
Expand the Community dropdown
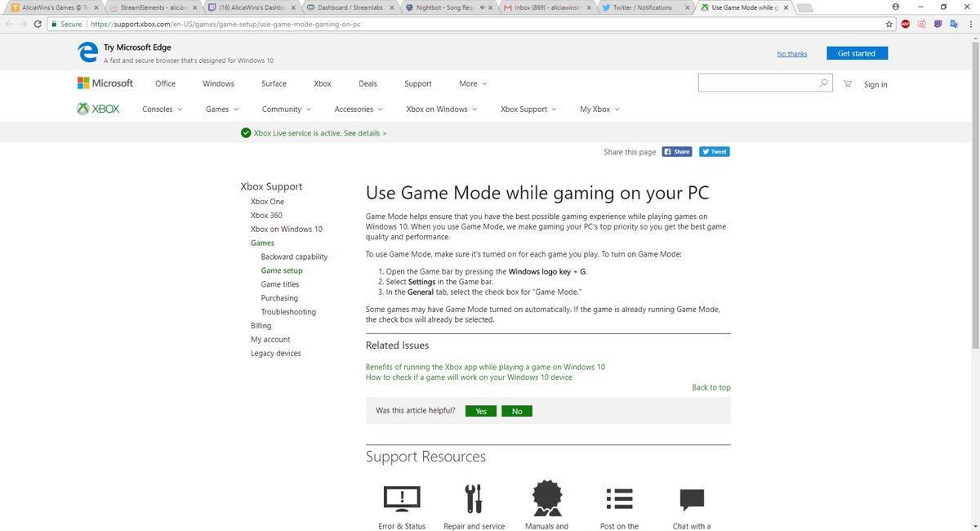tap(286, 109)
